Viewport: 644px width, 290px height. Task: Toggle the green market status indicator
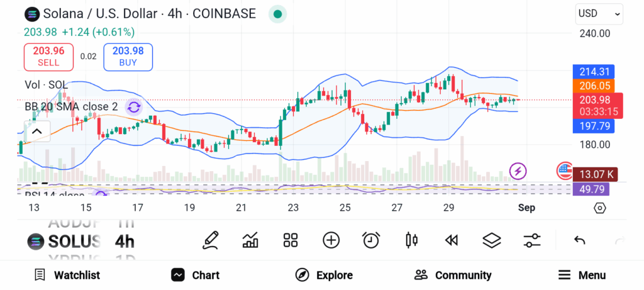click(x=277, y=14)
